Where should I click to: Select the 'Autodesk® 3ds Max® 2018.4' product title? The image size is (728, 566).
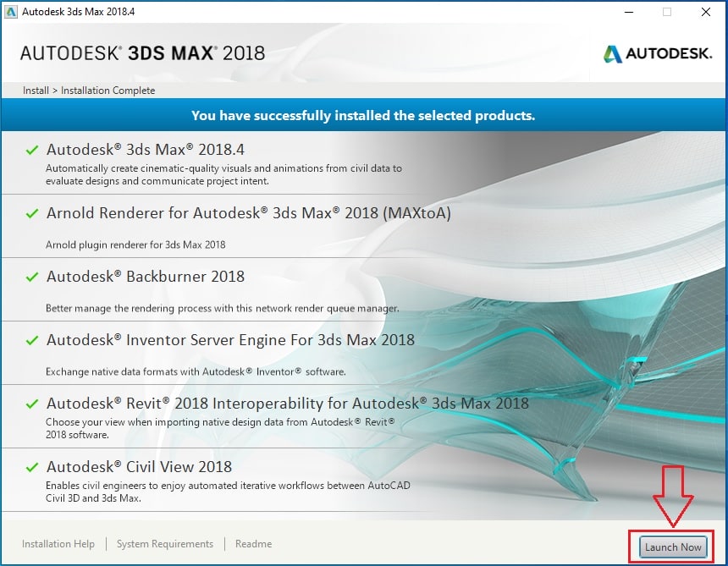146,150
